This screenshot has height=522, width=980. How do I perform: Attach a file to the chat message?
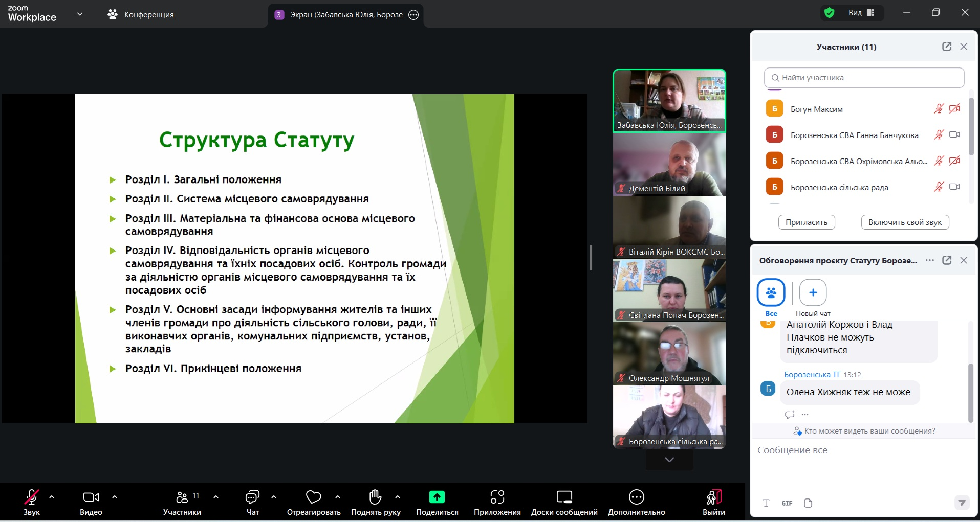coord(808,503)
